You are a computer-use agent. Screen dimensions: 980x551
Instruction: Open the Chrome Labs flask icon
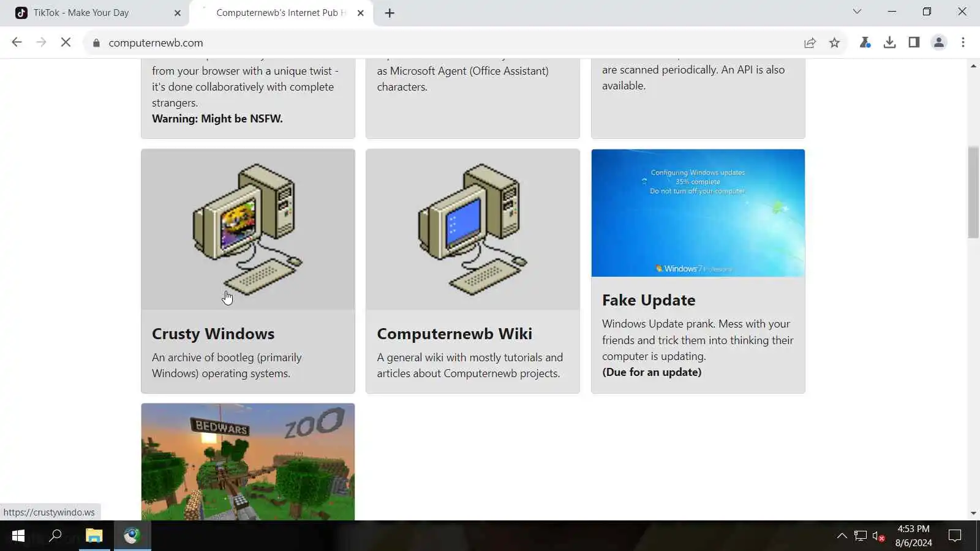click(x=865, y=42)
